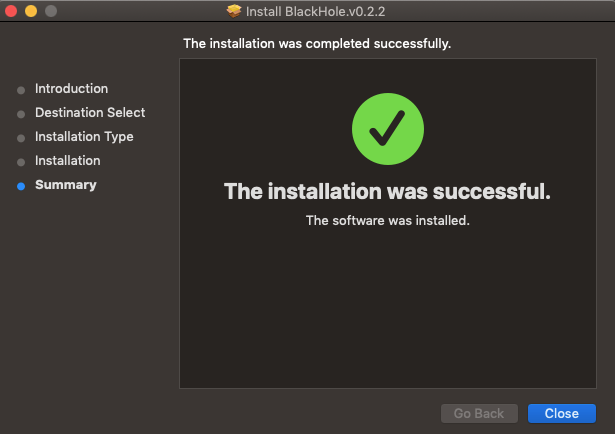This screenshot has height=434, width=615.
Task: Click "The installation was successful." heading
Action: 387,191
